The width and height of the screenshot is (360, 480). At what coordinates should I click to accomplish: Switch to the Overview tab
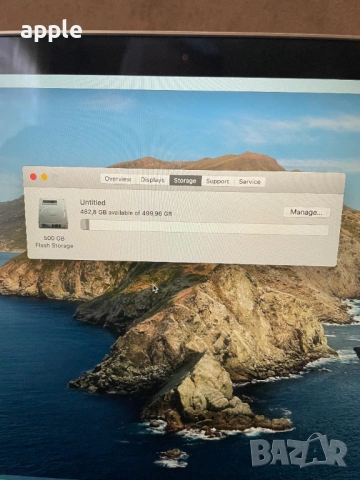click(x=118, y=179)
